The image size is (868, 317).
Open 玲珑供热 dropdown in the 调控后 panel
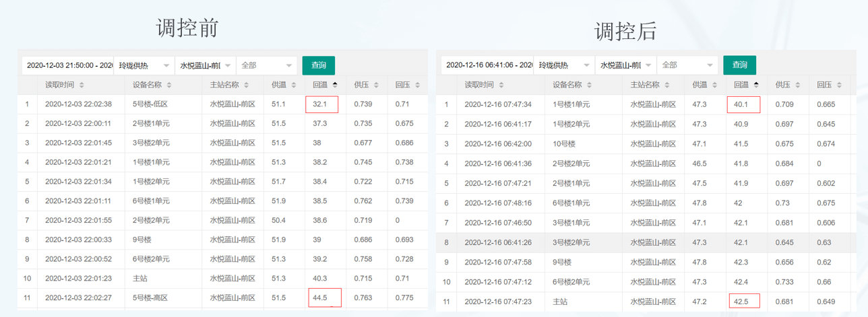(x=563, y=65)
